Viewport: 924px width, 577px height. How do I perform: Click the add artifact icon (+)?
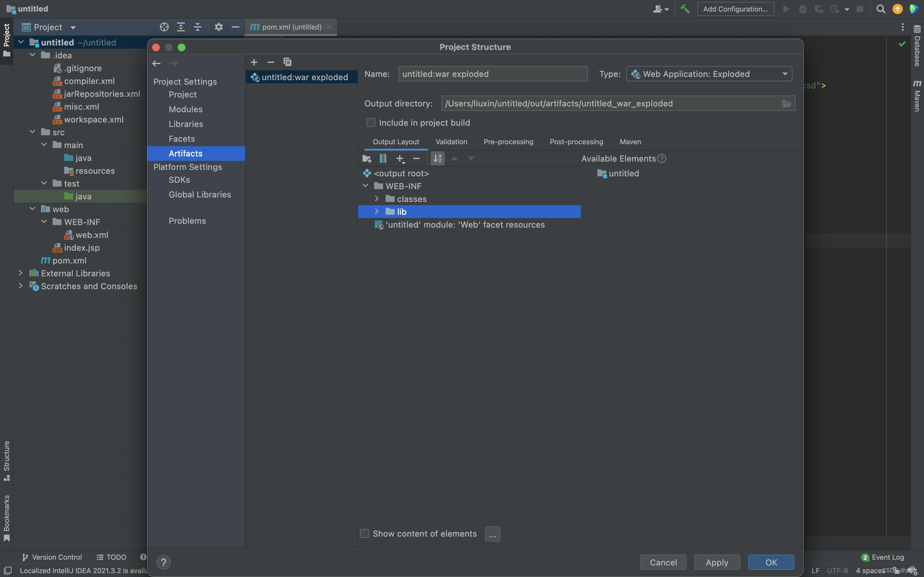[x=254, y=62]
